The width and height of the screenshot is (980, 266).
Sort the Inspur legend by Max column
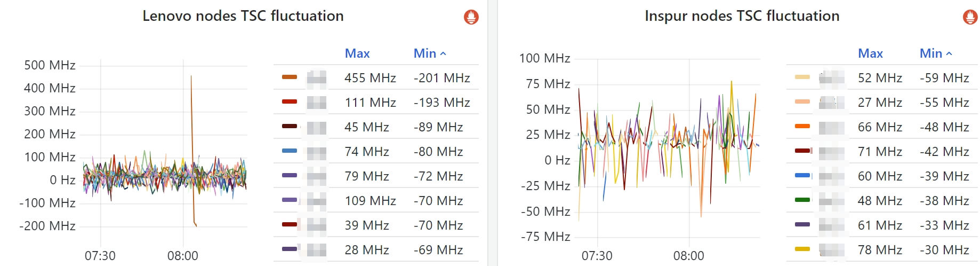870,53
